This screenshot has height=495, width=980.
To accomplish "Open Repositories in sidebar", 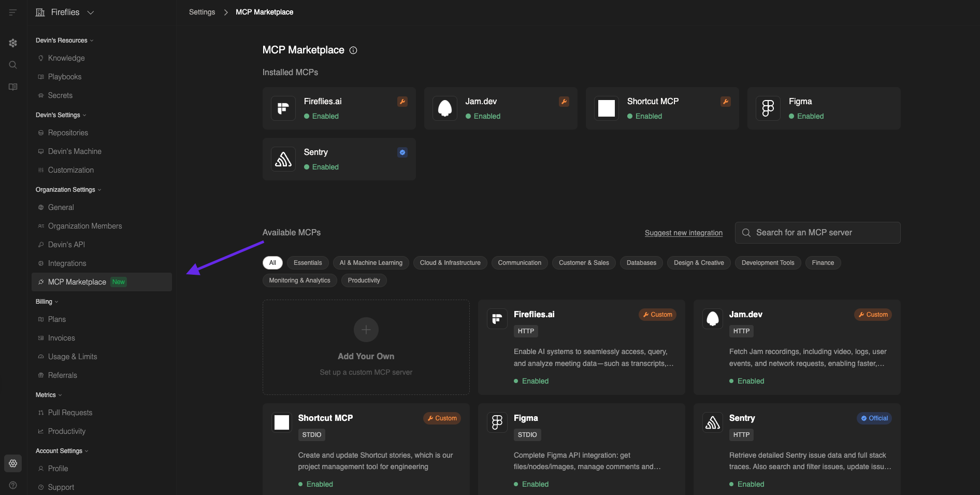I will click(x=102, y=133).
